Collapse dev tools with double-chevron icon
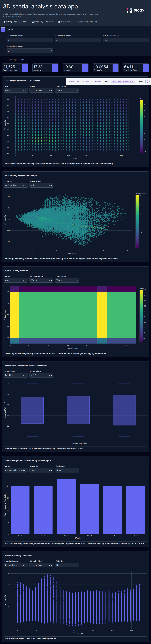The width and height of the screenshot is (151, 644). (148, 82)
